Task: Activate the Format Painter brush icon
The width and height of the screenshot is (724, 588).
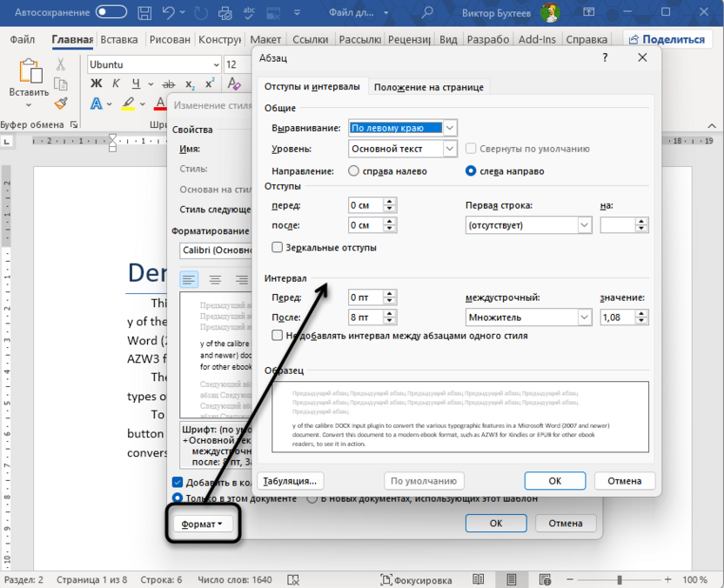Action: (x=59, y=104)
